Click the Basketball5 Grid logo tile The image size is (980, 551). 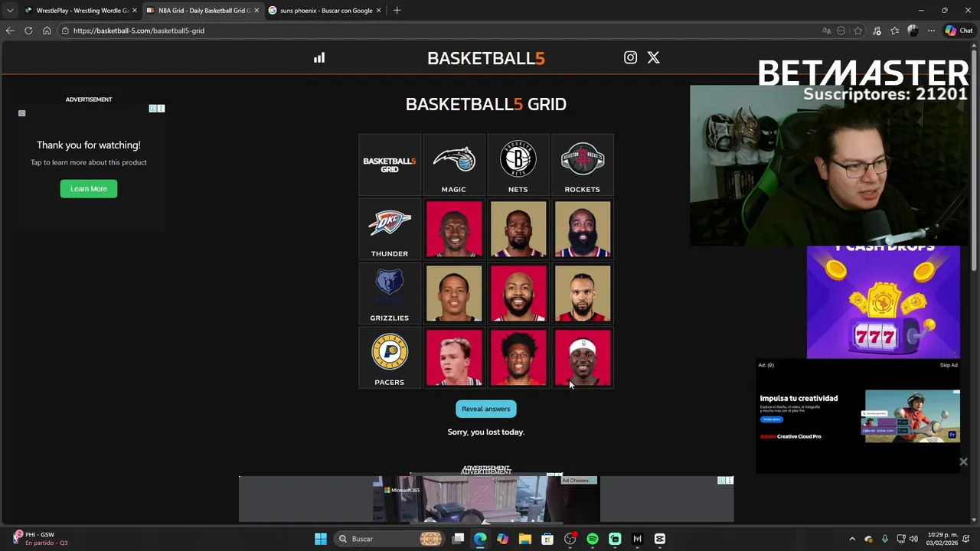click(x=390, y=165)
